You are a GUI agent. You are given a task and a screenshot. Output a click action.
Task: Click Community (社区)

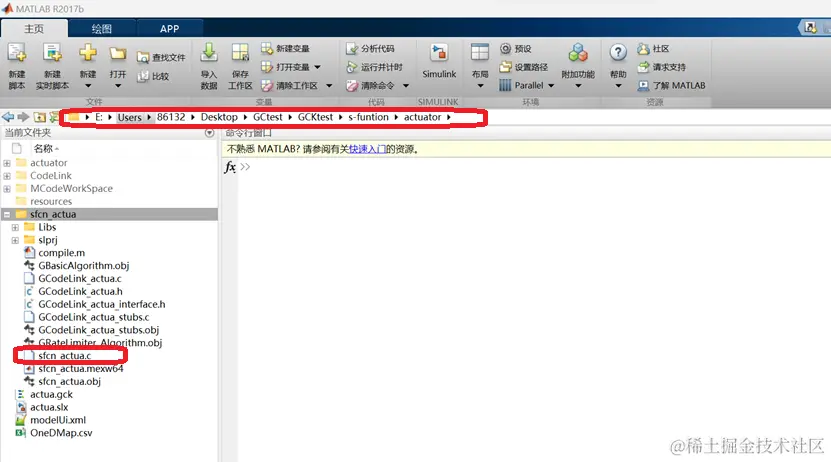[x=653, y=49]
